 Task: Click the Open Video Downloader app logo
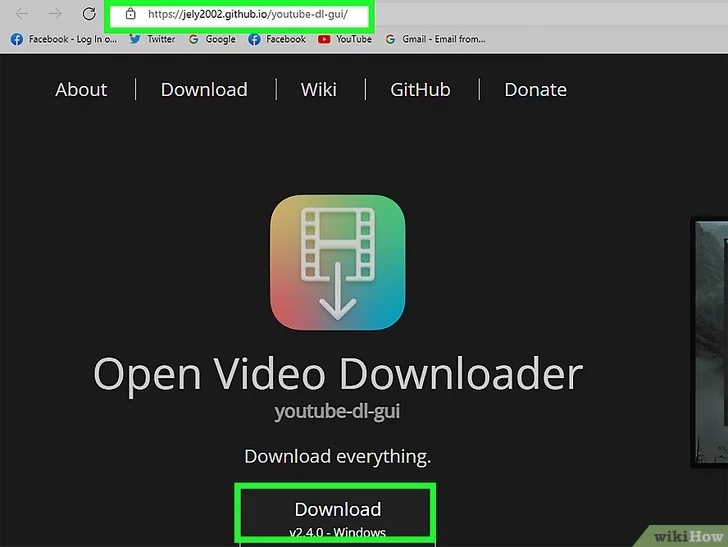coord(338,262)
